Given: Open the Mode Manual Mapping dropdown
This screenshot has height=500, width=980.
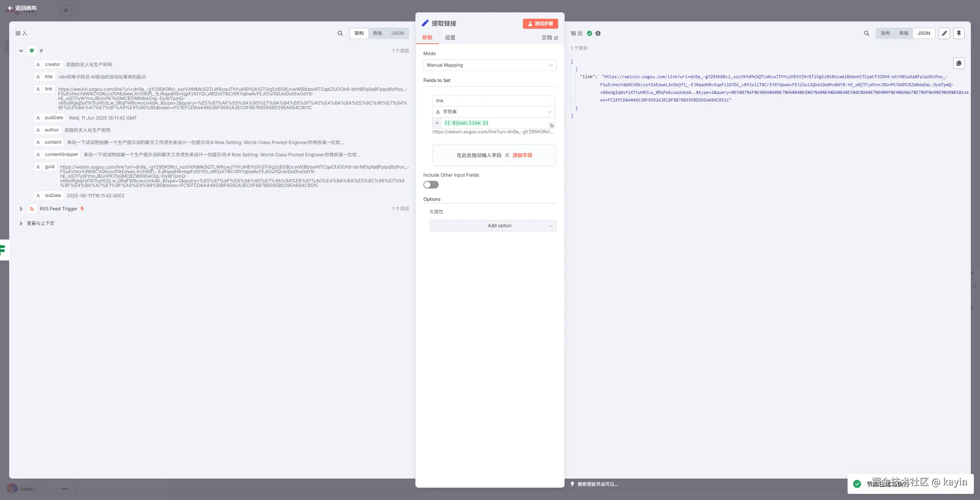Looking at the screenshot, I should pos(490,65).
